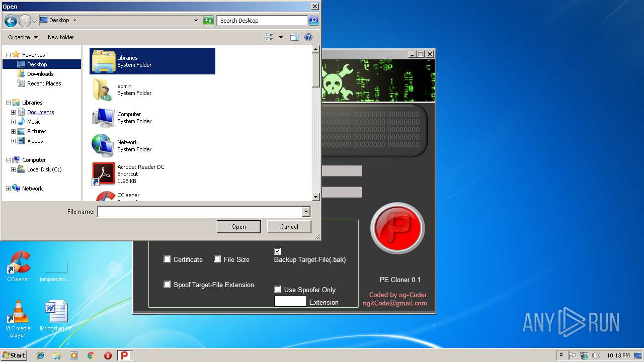Enable Spoof Target-File Extension checkbox
This screenshot has width=644, height=362.
point(167,284)
